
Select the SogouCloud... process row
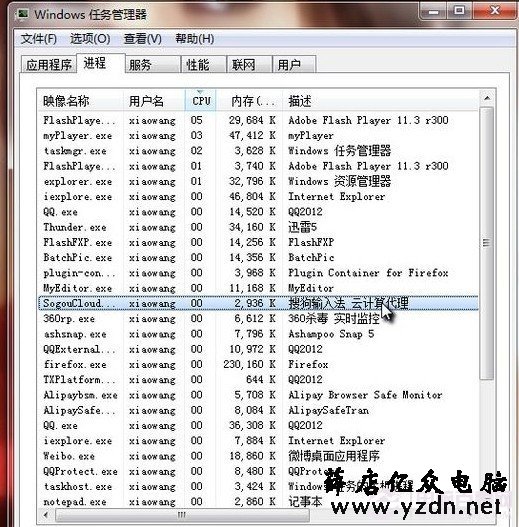click(258, 303)
